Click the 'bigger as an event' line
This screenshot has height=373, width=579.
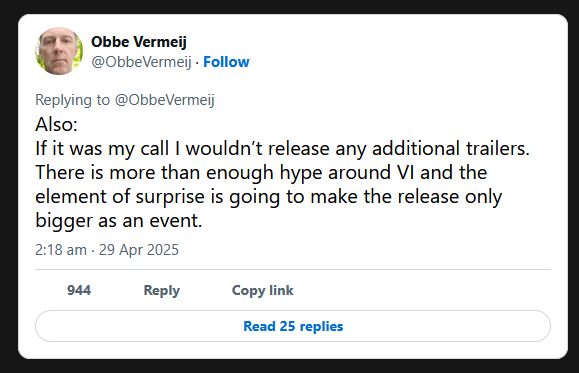pyautogui.click(x=119, y=220)
